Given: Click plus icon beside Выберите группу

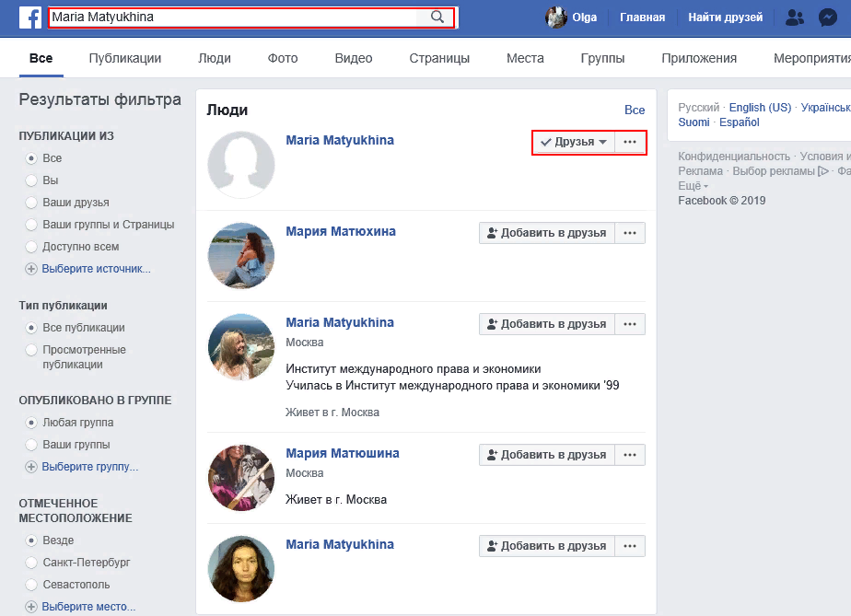Looking at the screenshot, I should [31, 467].
